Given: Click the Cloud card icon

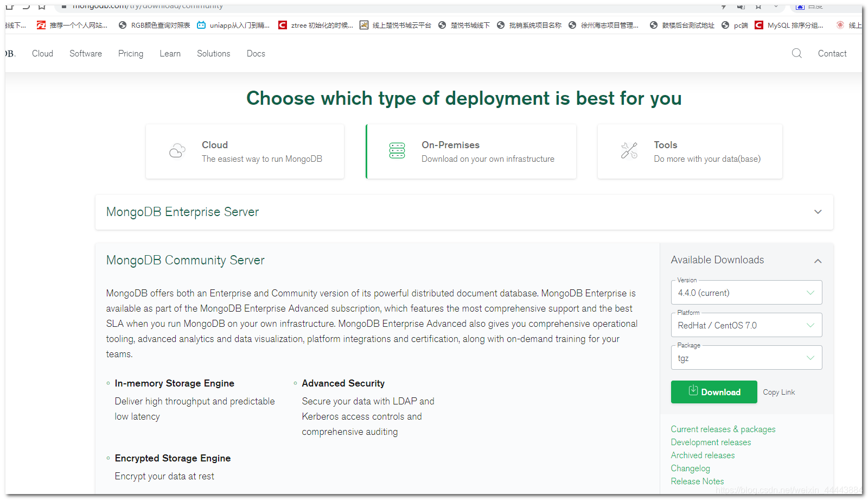Looking at the screenshot, I should [177, 151].
